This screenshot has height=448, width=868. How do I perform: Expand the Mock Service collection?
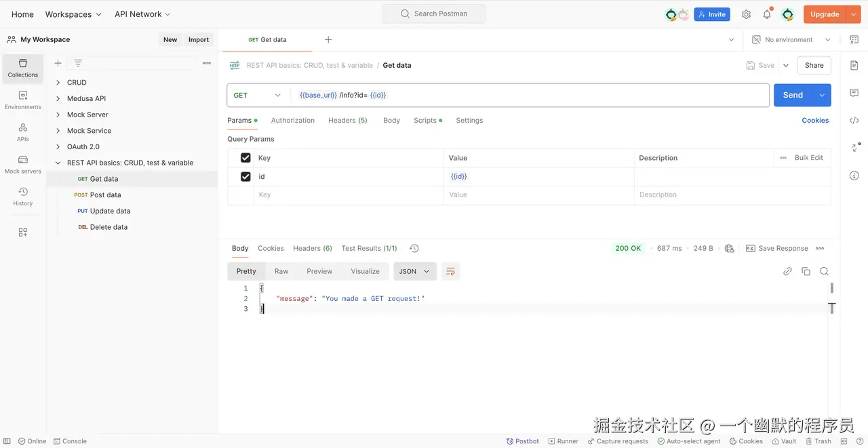pos(58,131)
